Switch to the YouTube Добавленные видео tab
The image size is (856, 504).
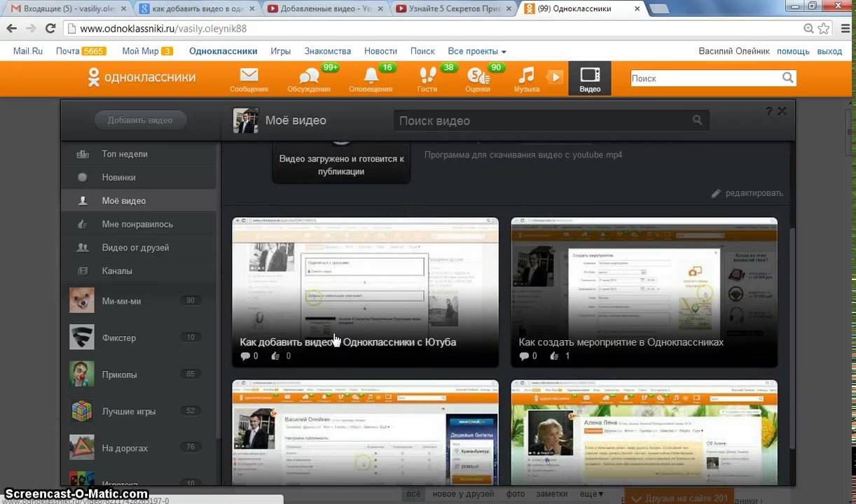325,9
